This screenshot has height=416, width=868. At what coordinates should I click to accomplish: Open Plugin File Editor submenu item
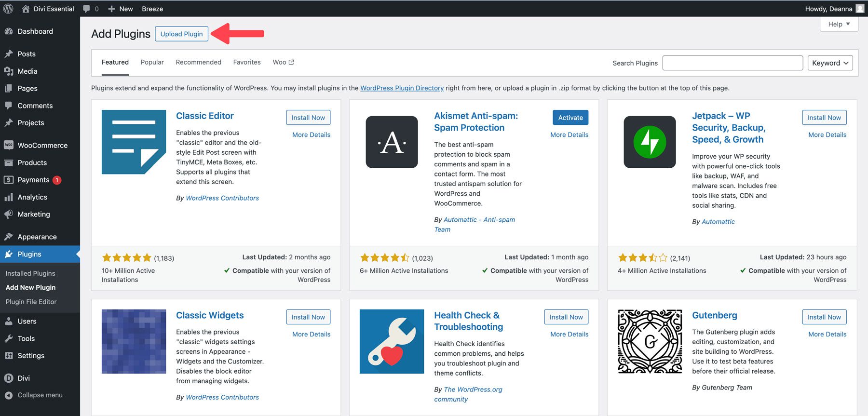pyautogui.click(x=31, y=302)
